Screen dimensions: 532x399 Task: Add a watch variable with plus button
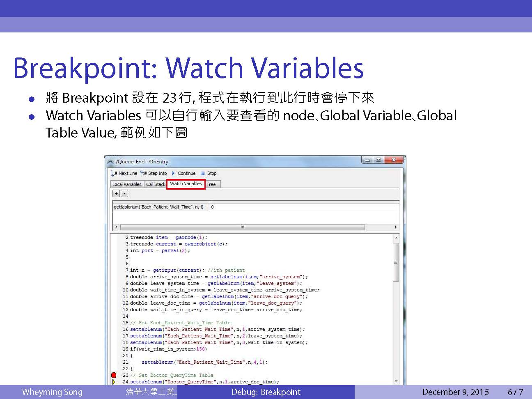tap(117, 193)
